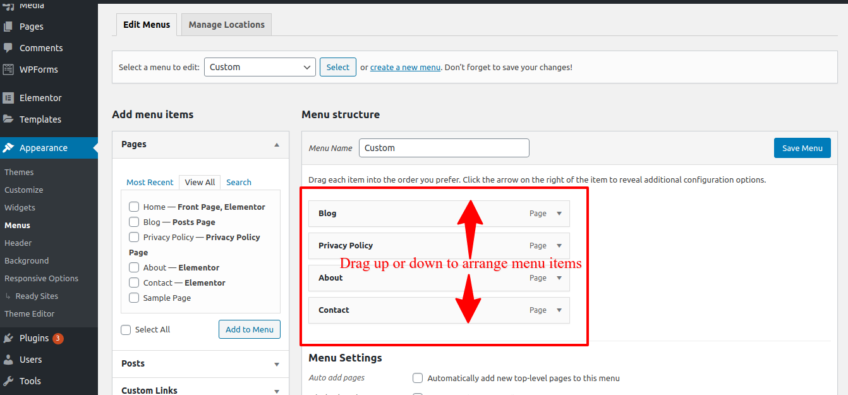Click the Appearance paintbrush icon
The height and width of the screenshot is (395, 848).
point(8,148)
